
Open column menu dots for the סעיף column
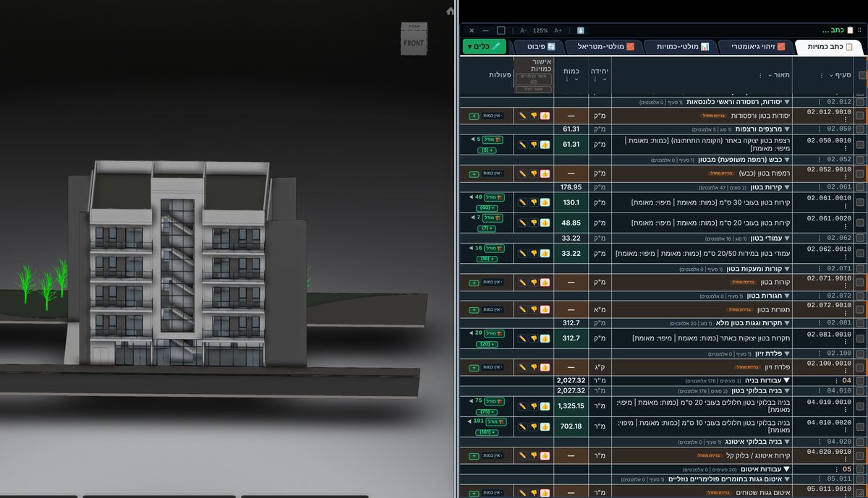coord(822,75)
